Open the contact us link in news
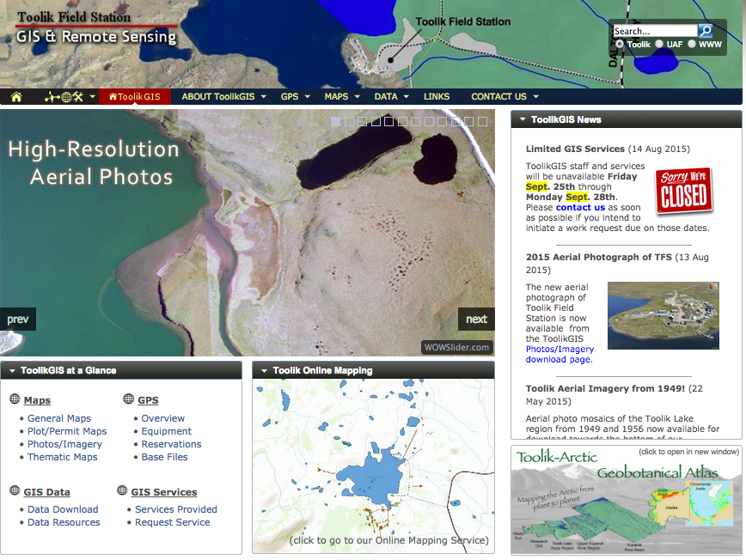746x560 pixels. coord(580,207)
